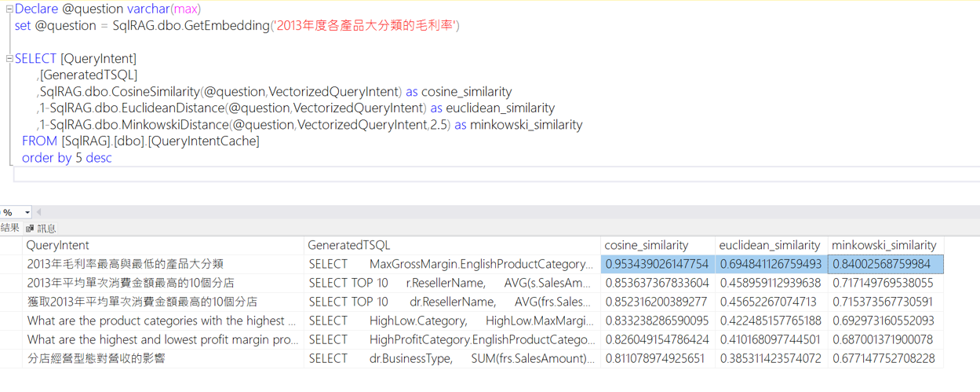Switch to the 結果 results tab
The image size is (980, 392).
pos(9,228)
